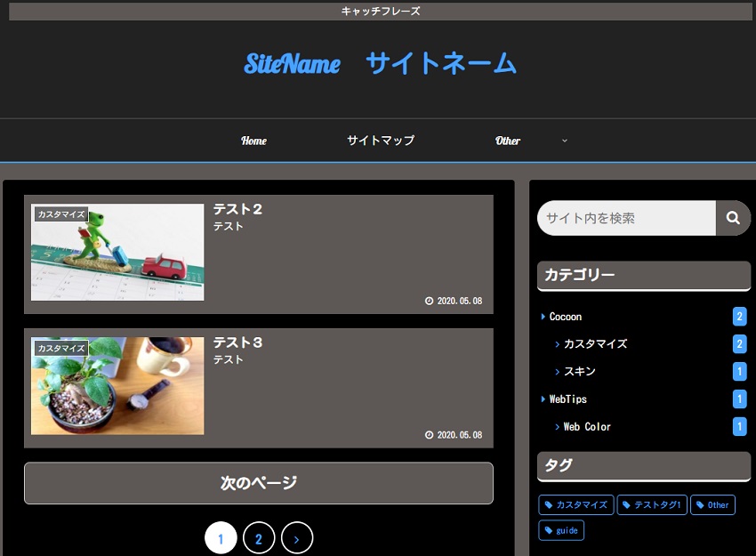Click the サイト内を検索 search field
The width and height of the screenshot is (756, 556).
(x=627, y=218)
